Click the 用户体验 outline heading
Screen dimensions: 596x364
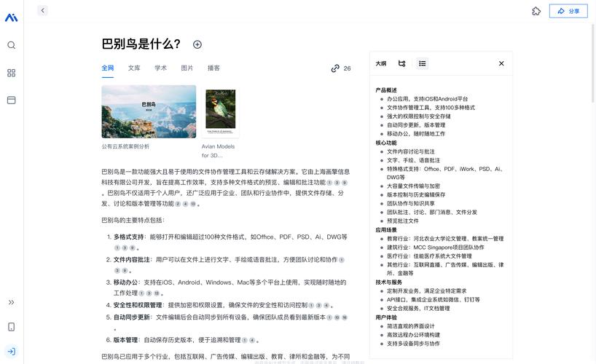click(386, 317)
